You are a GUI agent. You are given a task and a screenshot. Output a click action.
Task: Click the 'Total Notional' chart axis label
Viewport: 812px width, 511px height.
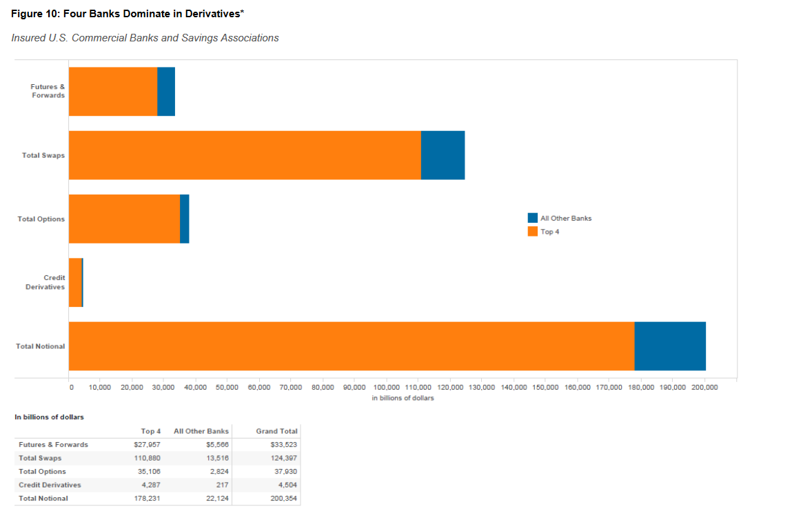[x=41, y=346]
